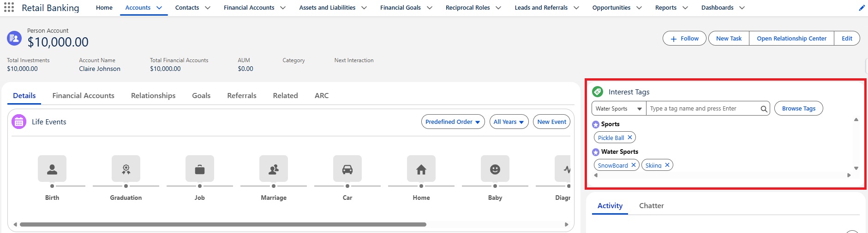Expand the Predefined Order dropdown
This screenshot has width=868, height=233.
click(x=453, y=122)
